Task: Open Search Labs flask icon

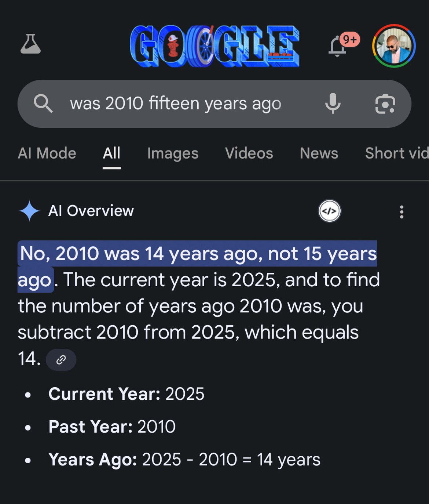Action: (30, 44)
